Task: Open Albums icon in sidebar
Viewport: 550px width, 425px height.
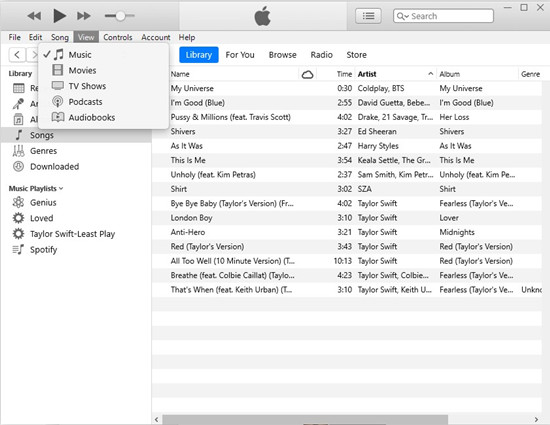Action: [18, 120]
